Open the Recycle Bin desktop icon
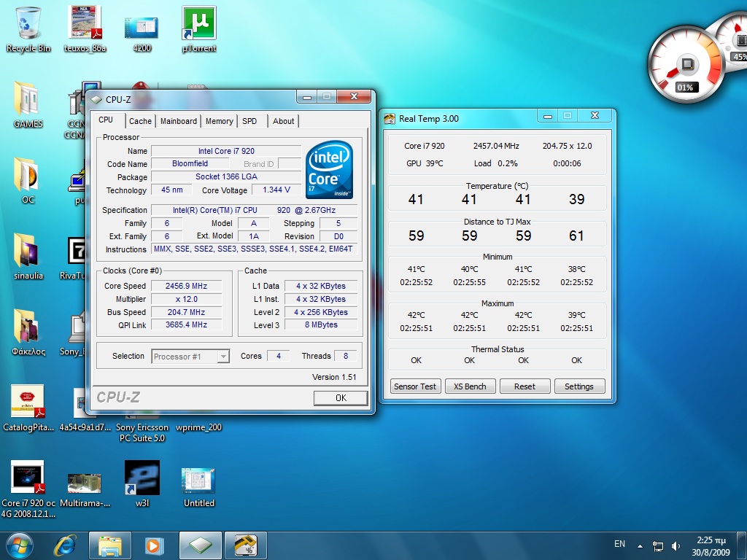The height and width of the screenshot is (560, 747). 28,28
